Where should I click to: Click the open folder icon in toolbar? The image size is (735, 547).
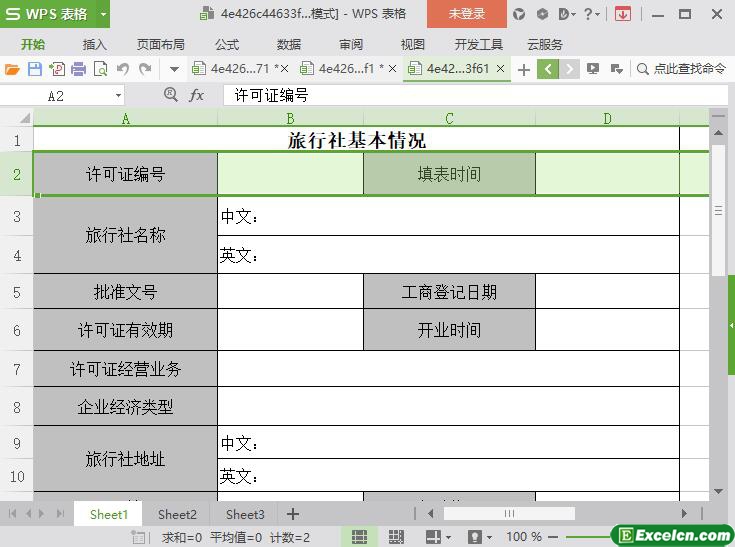click(x=12, y=69)
